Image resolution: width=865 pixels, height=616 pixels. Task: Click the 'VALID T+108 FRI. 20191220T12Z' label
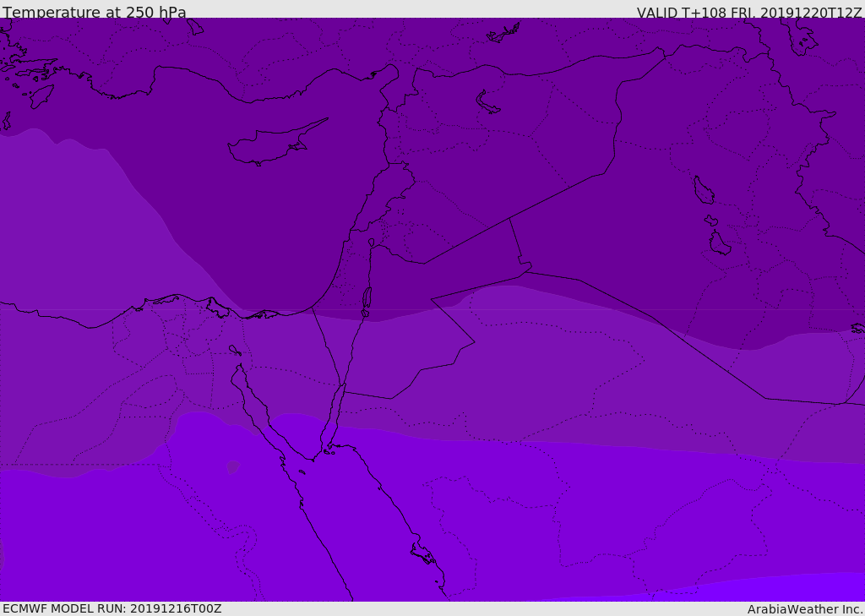pos(748,13)
